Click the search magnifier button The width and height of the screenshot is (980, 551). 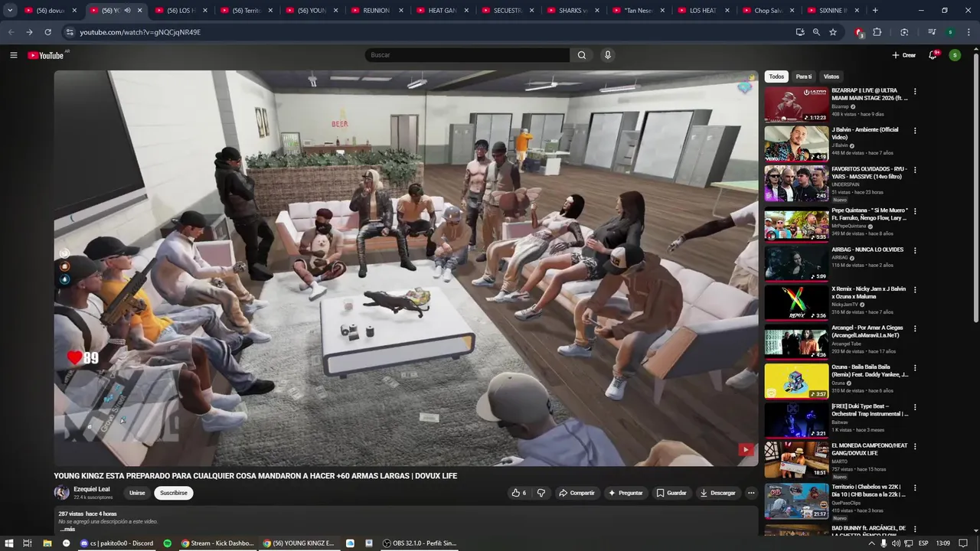(582, 55)
